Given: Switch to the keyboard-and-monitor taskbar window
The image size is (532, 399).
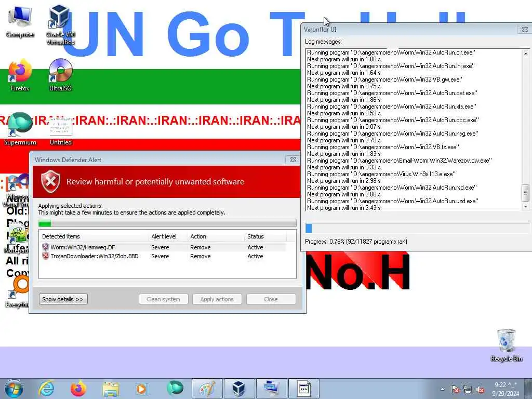Looking at the screenshot, I should pyautogui.click(x=272, y=389).
